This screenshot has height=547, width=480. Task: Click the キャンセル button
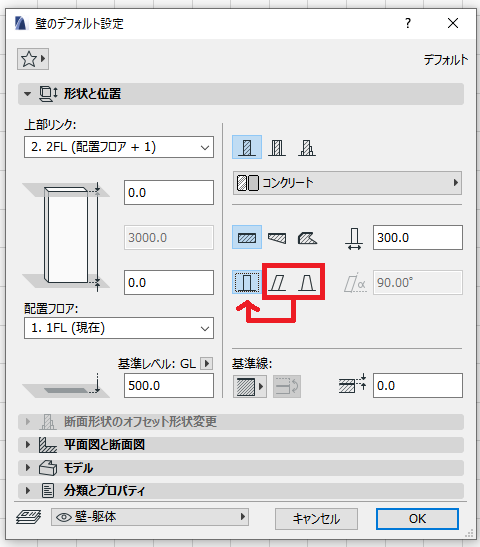pos(316,519)
